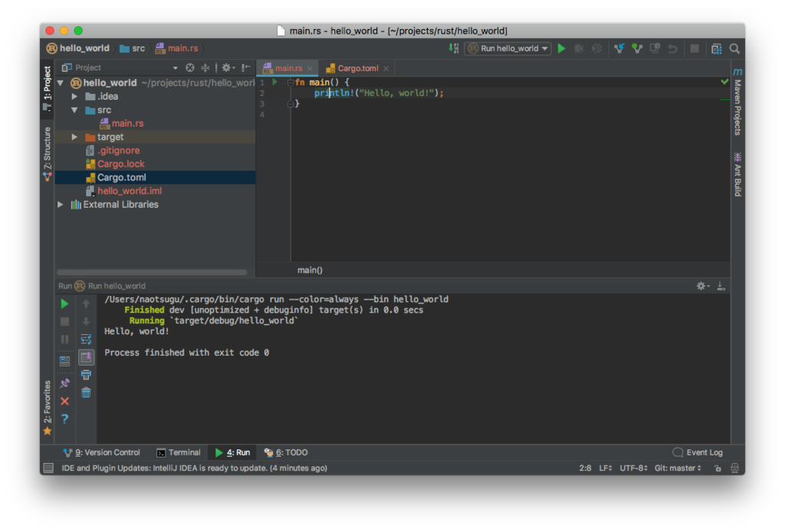Viewport: 785px width, 532px height.
Task: Clear Run console with the trash icon
Action: (x=86, y=392)
